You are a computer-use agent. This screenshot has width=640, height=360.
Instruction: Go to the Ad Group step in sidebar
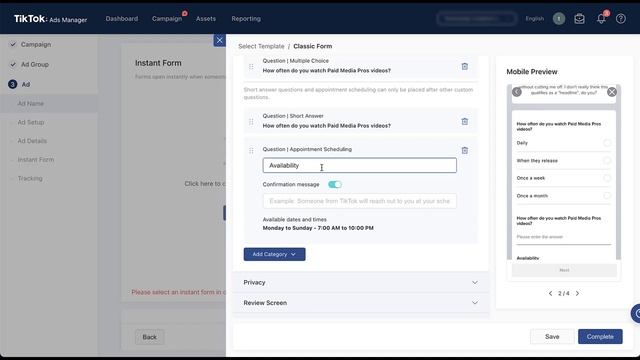(35, 64)
